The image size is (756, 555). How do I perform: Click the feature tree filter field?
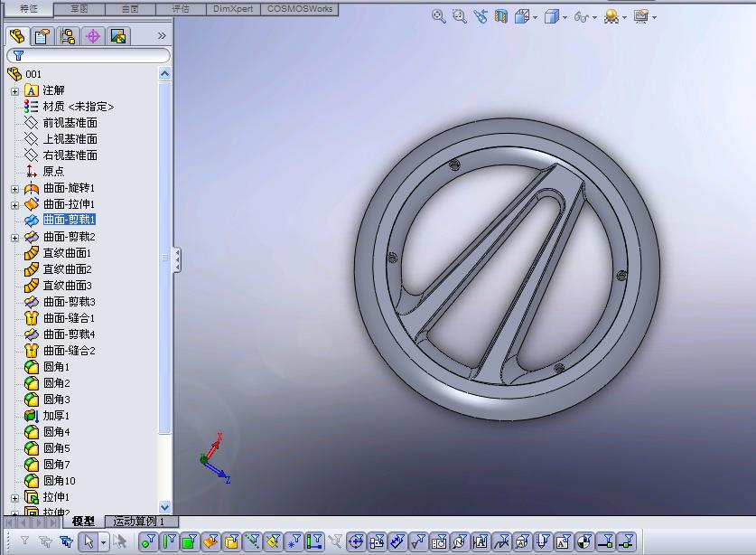89,55
